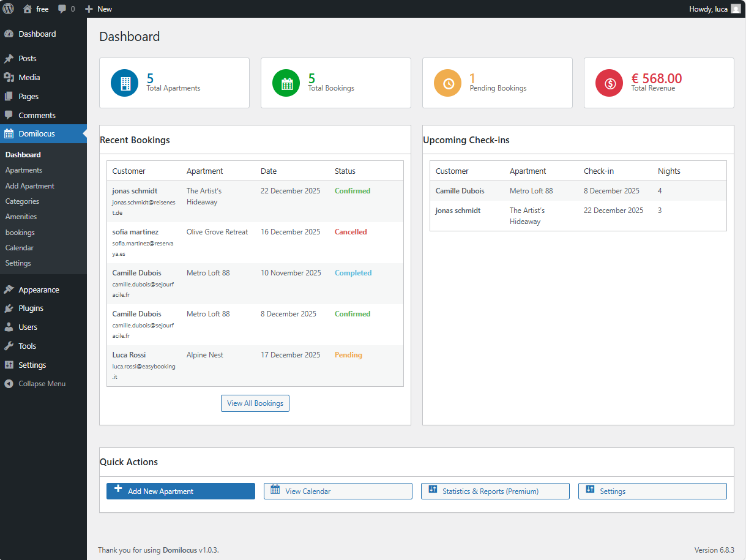746x560 pixels.
Task: Open the comments bubble icon in admin bar
Action: [62, 9]
